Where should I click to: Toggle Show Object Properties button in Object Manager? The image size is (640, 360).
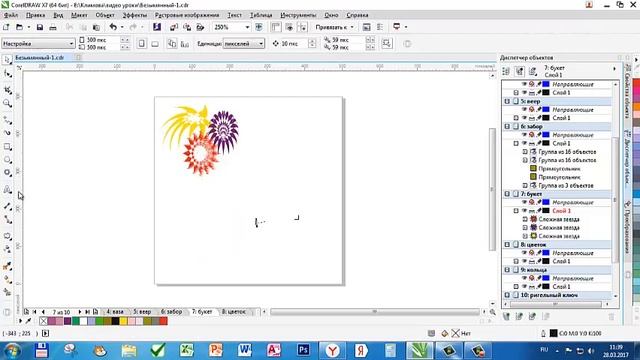[x=506, y=71]
